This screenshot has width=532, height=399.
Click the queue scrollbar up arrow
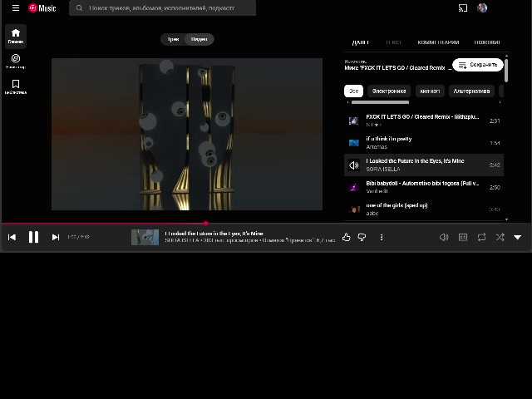506,56
